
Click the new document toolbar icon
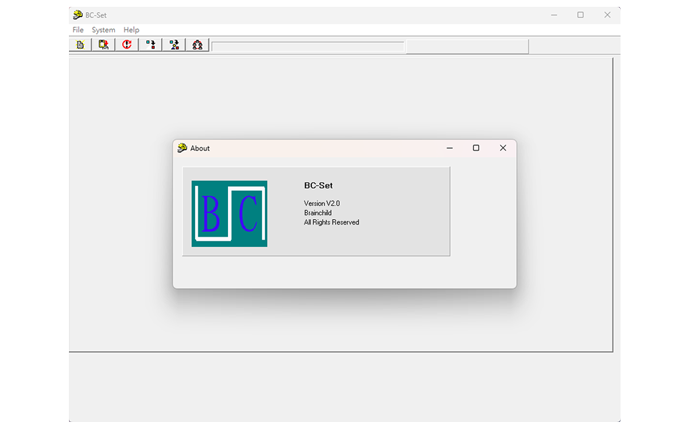(80, 45)
